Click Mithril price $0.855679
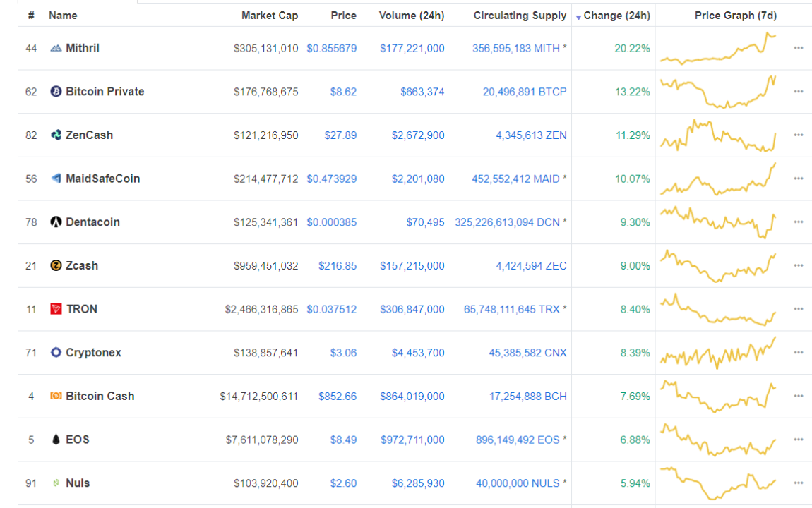This screenshot has width=812, height=508. [x=331, y=48]
